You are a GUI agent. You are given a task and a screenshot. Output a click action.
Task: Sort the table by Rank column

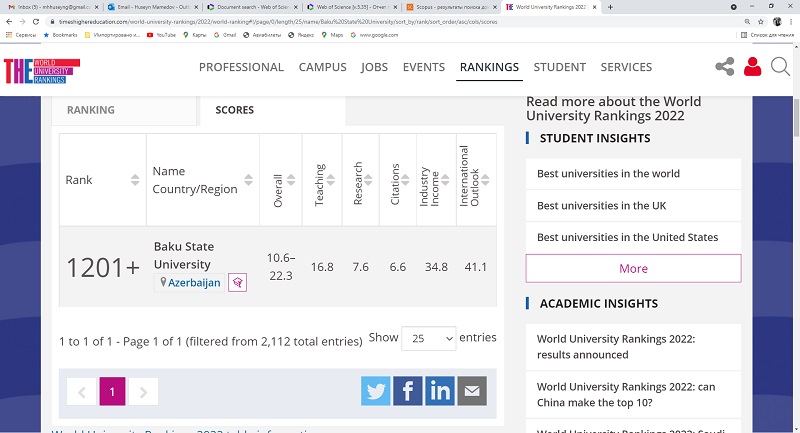click(x=102, y=180)
